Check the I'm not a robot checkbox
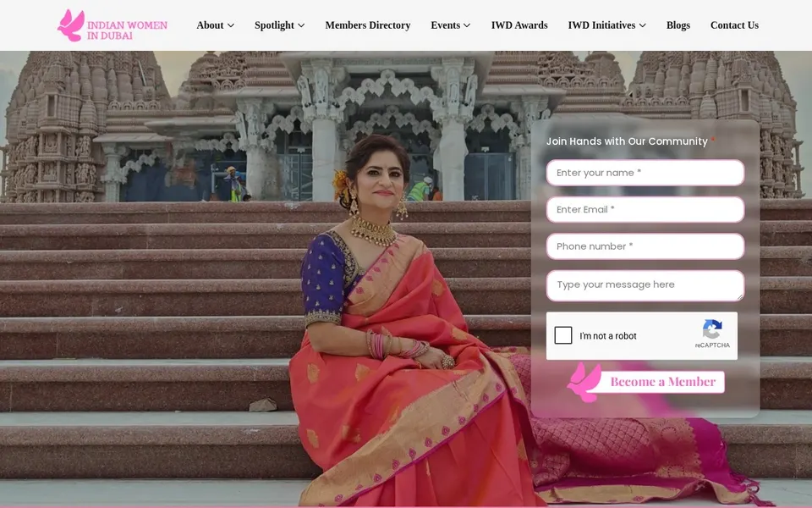This screenshot has width=812, height=508. (563, 335)
